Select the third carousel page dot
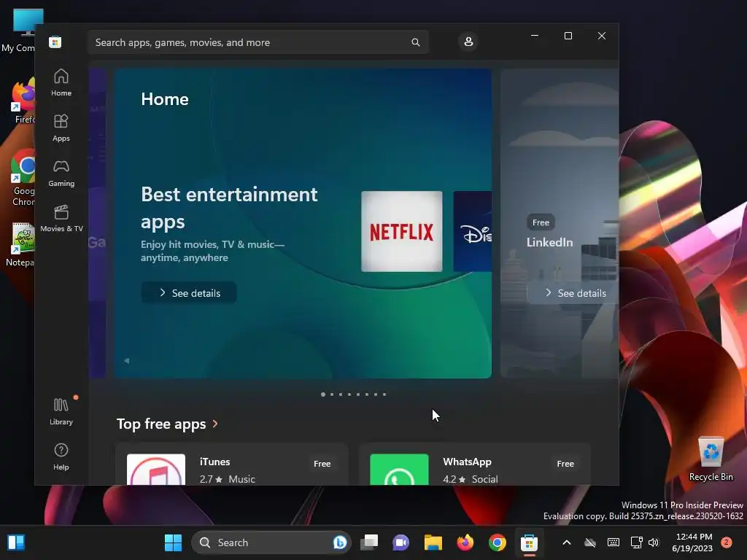This screenshot has height=560, width=747. (x=341, y=394)
